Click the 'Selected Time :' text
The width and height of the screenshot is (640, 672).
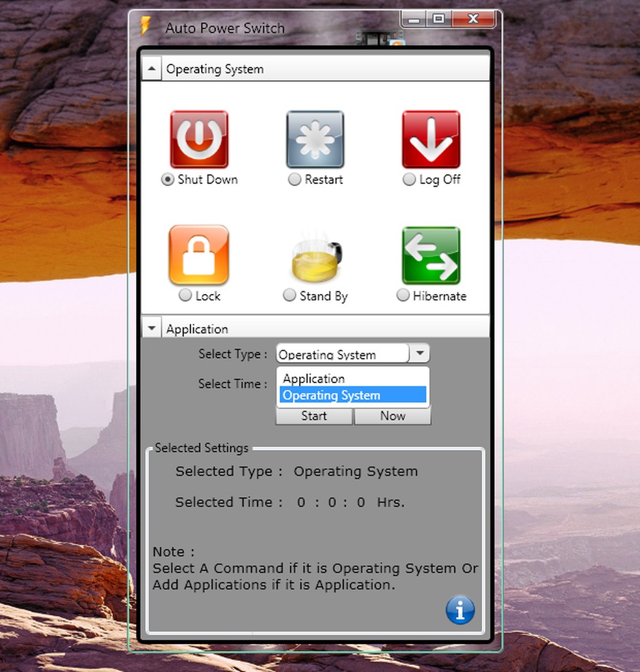[229, 502]
